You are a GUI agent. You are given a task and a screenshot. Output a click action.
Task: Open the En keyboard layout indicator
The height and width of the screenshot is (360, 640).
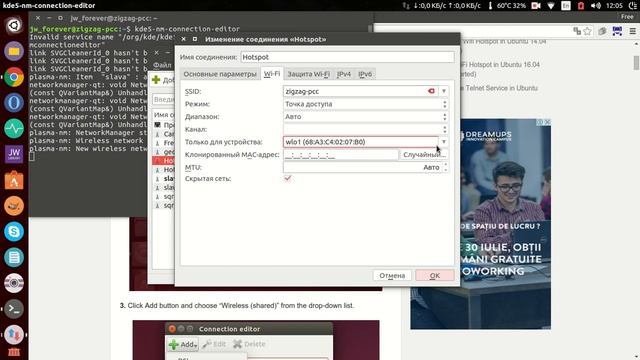566,6
